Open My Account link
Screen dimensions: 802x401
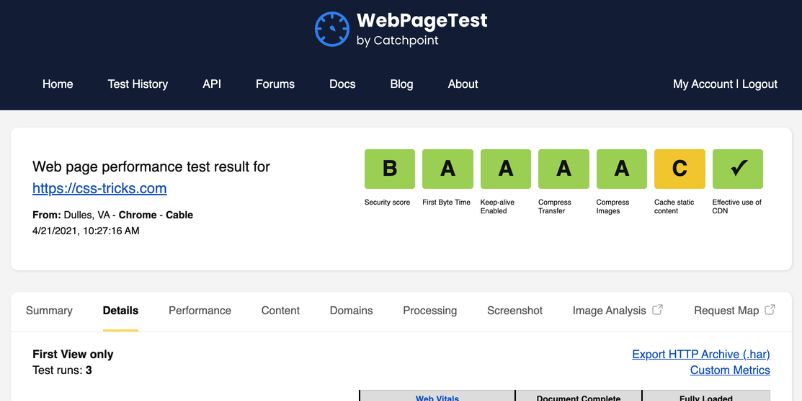(703, 84)
